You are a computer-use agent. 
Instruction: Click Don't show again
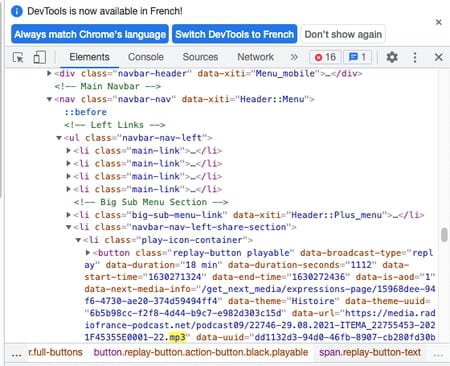pyautogui.click(x=343, y=34)
